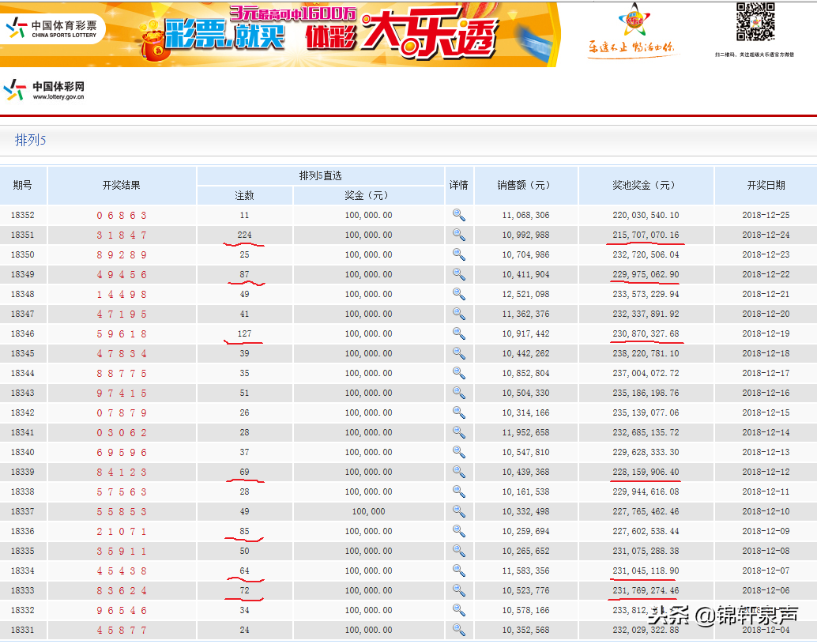The image size is (817, 644).
Task: Open details magnifier for draw 18347
Action: point(458,314)
